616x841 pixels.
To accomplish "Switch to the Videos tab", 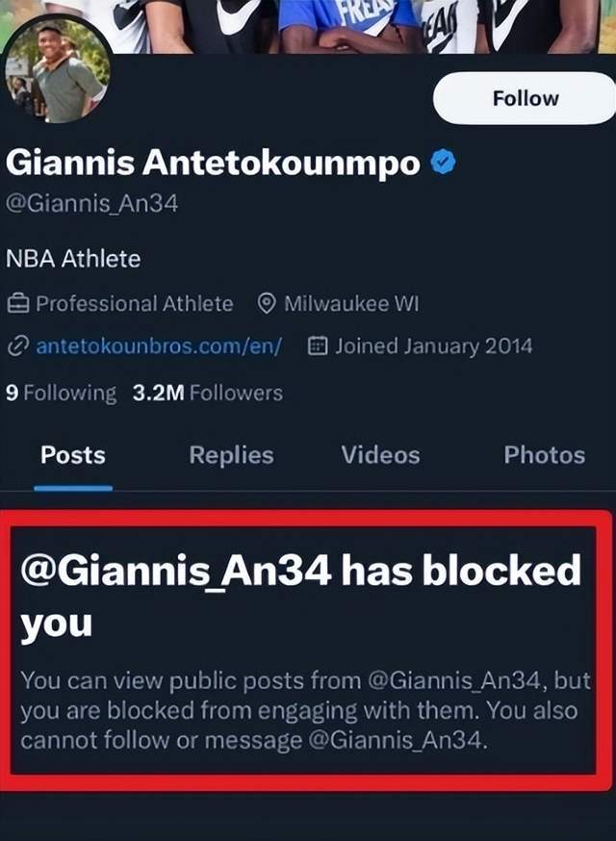I will tap(380, 455).
